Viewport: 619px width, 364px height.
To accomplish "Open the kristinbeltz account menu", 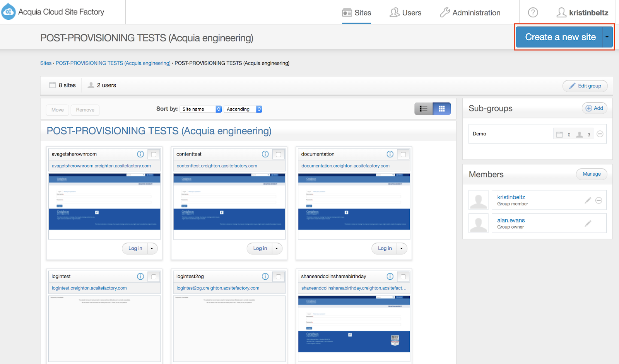I will click(582, 13).
